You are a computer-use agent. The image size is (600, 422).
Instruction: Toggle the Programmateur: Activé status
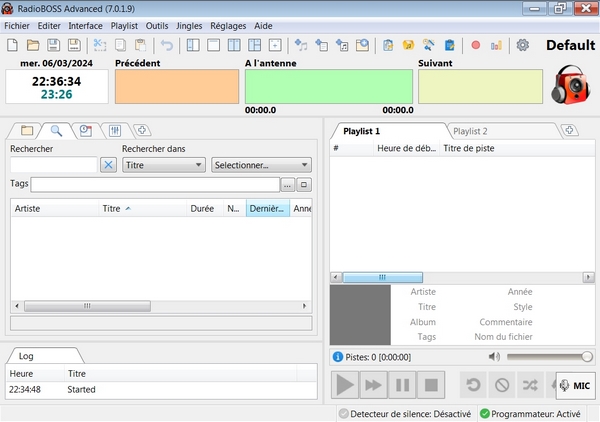[x=531, y=414]
